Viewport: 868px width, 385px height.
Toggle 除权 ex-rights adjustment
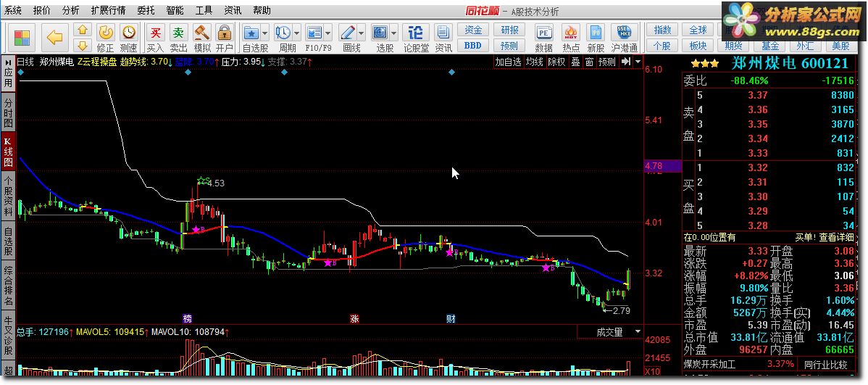556,62
